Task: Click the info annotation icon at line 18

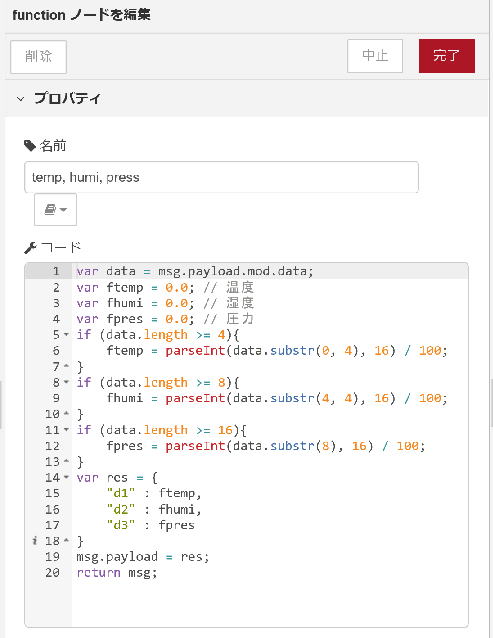Action: pos(35,541)
